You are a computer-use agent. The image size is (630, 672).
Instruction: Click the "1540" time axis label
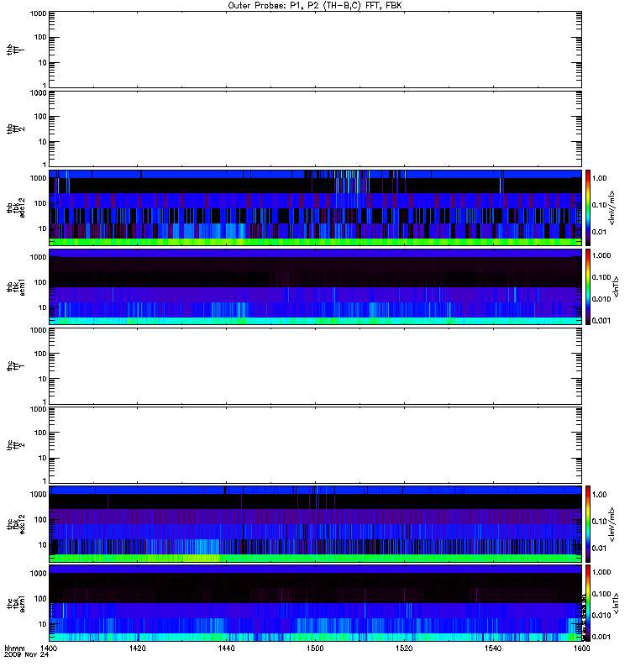tap(493, 648)
